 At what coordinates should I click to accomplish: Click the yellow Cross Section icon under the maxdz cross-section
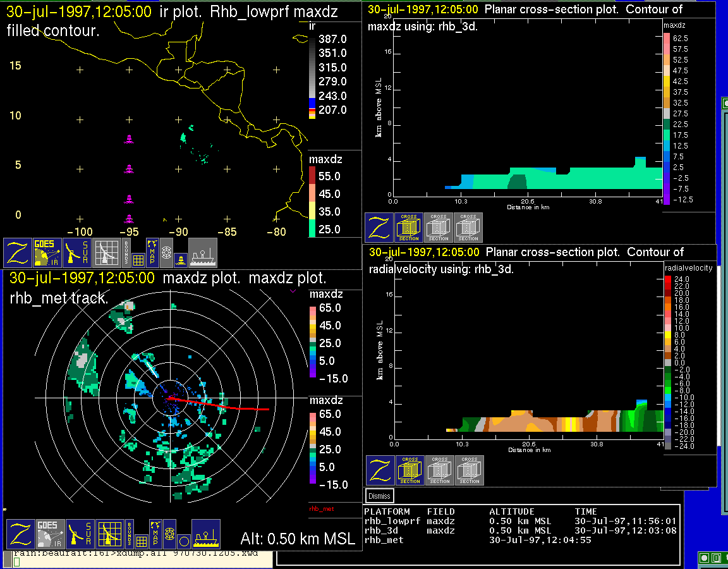(409, 228)
